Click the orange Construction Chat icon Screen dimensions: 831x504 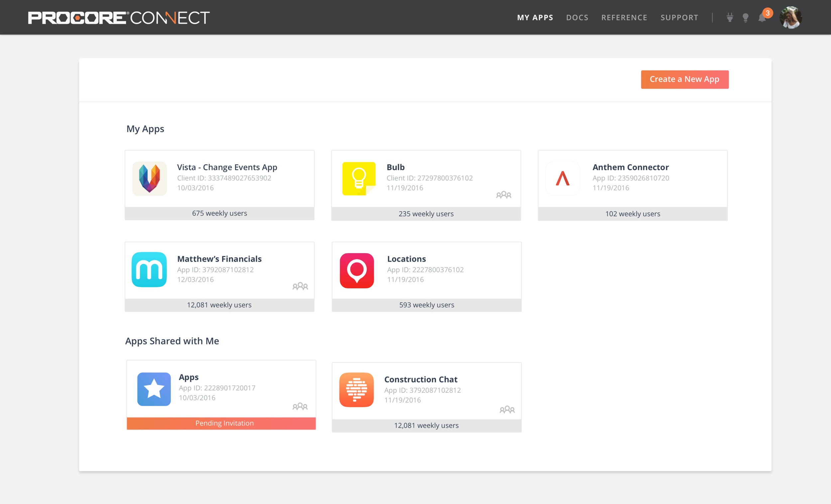pos(356,390)
